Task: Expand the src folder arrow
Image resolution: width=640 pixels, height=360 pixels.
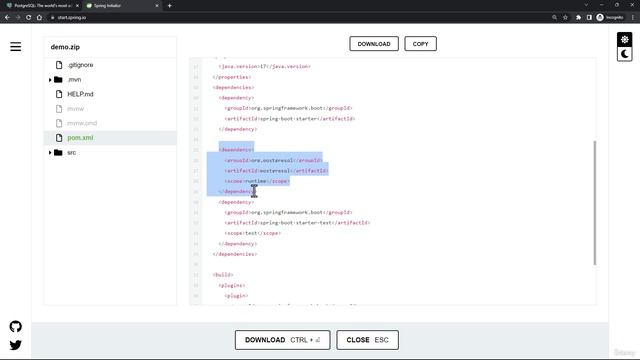Action: point(50,153)
